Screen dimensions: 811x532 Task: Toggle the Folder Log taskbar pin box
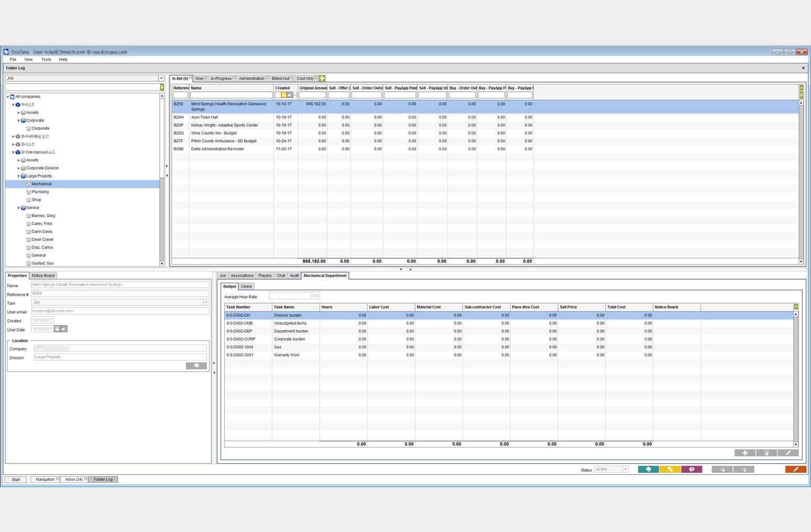pyautogui.click(x=115, y=479)
